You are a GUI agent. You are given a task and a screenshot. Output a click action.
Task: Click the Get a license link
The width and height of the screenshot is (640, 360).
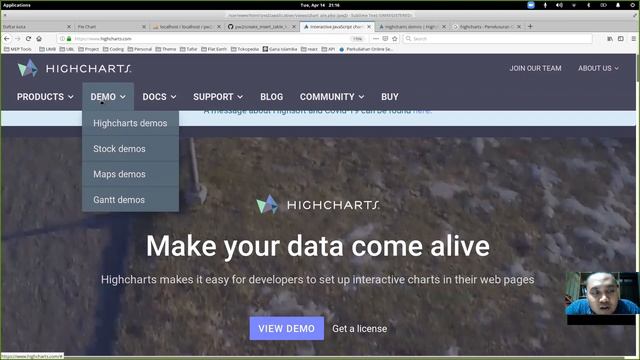point(360,329)
